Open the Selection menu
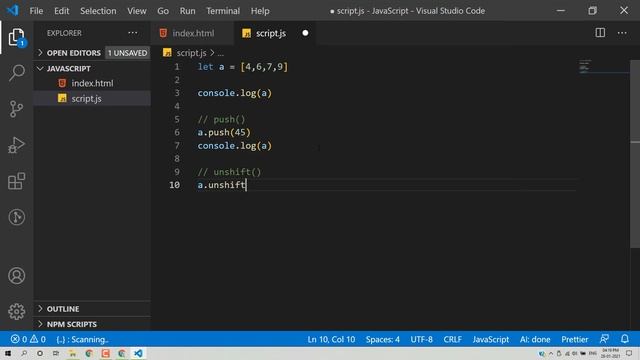This screenshot has width=640, height=360. click(x=98, y=11)
